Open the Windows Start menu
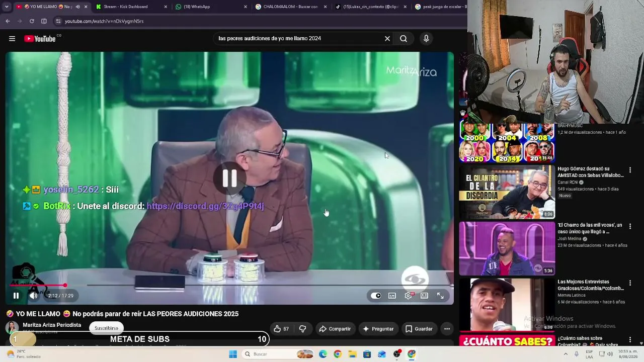Screen dimensions: 644x362 233,354
